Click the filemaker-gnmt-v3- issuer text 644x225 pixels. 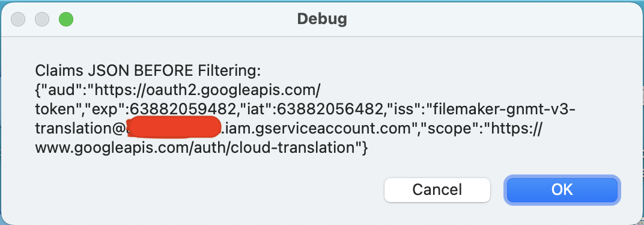502,109
